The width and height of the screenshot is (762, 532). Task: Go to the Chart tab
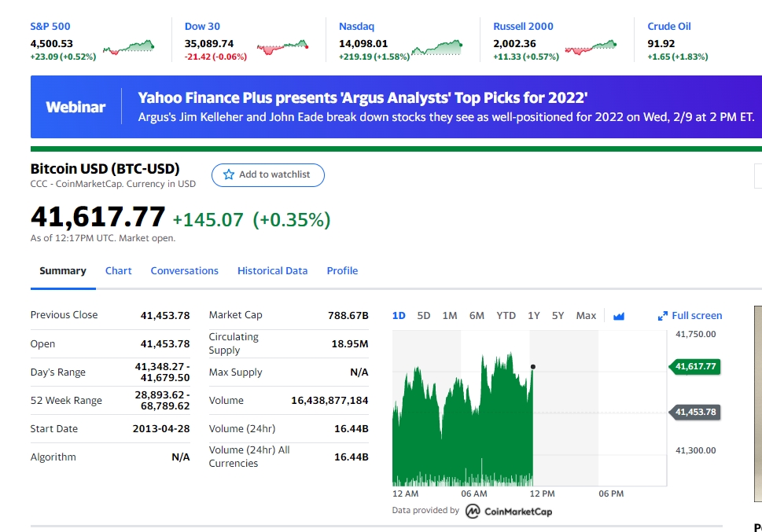(119, 271)
